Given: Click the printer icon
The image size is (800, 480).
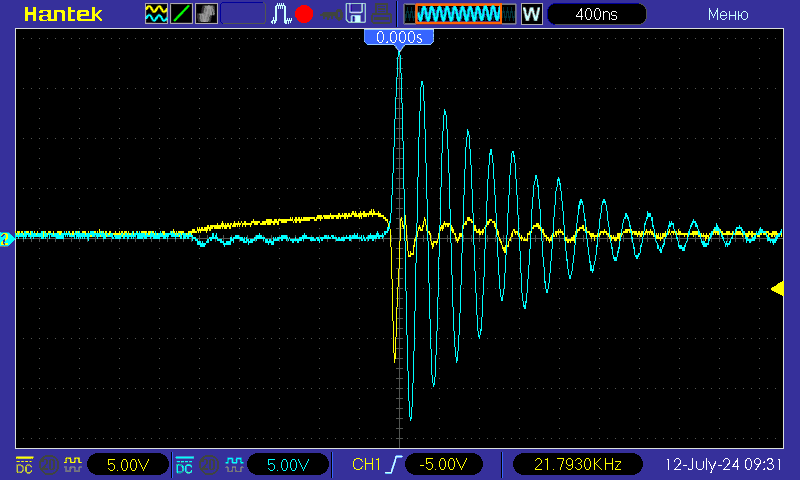Looking at the screenshot, I should (381, 14).
